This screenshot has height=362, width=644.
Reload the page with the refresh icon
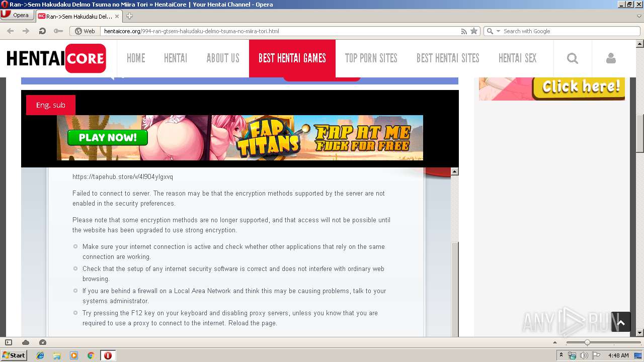pos(42,31)
